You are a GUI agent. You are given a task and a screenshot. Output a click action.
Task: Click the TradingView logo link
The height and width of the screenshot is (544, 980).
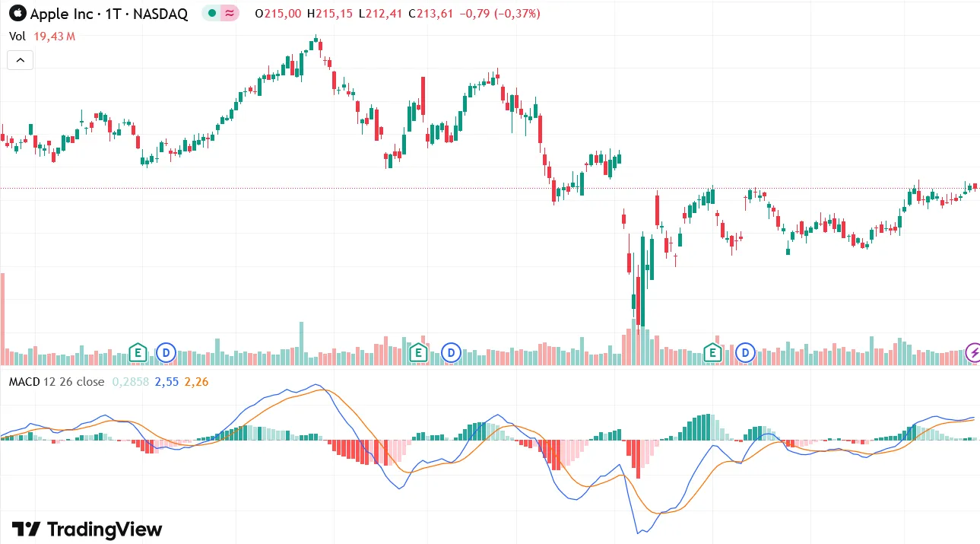tap(87, 529)
